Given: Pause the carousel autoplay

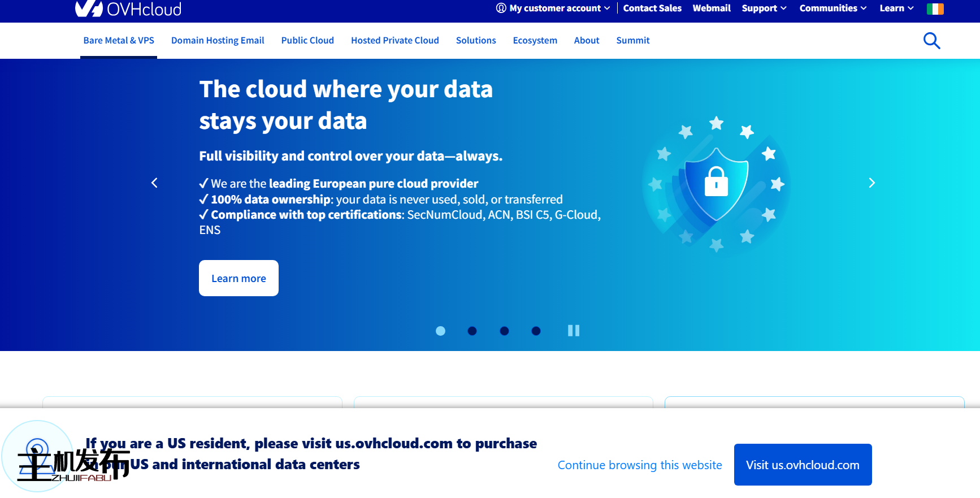Looking at the screenshot, I should click(x=573, y=331).
